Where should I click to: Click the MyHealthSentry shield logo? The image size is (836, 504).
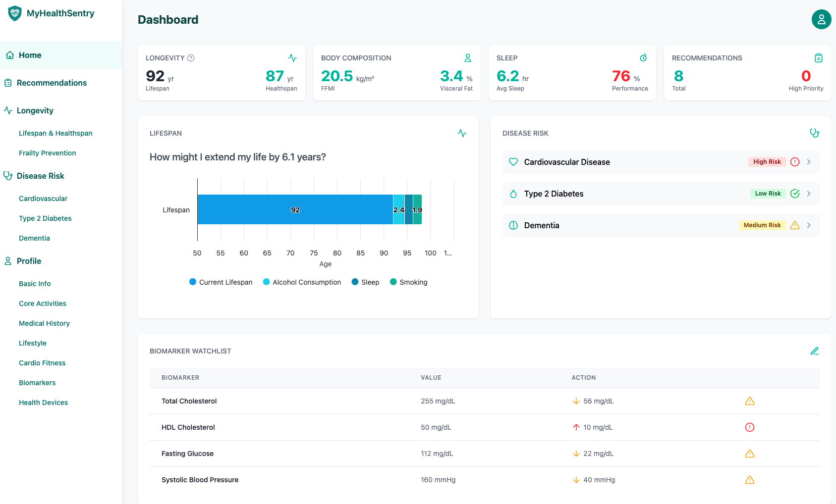pyautogui.click(x=15, y=13)
